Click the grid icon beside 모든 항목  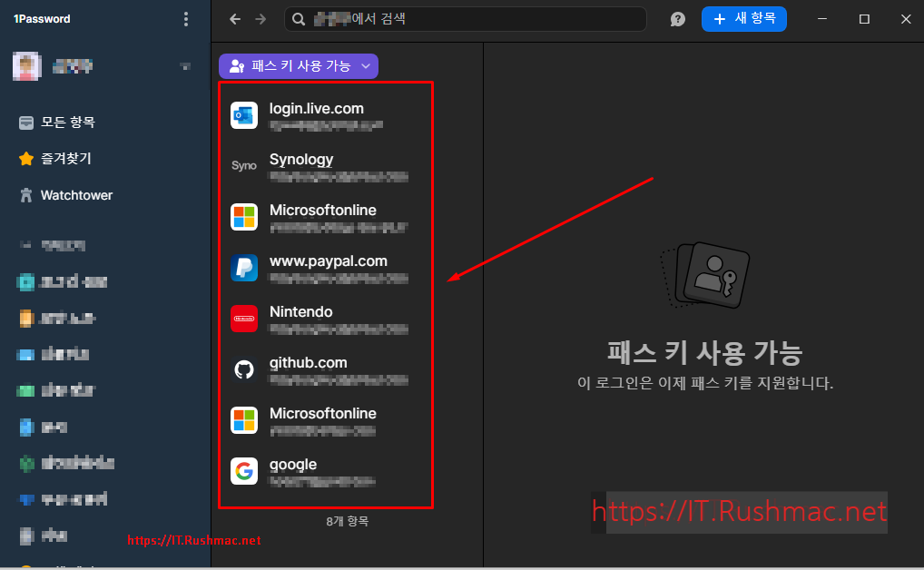coord(25,122)
